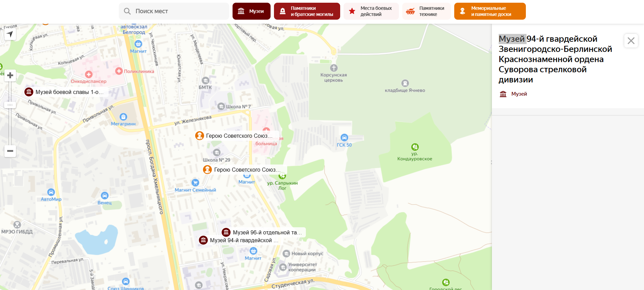Toggle Места боевых действий filter
644x290 pixels.
371,11
